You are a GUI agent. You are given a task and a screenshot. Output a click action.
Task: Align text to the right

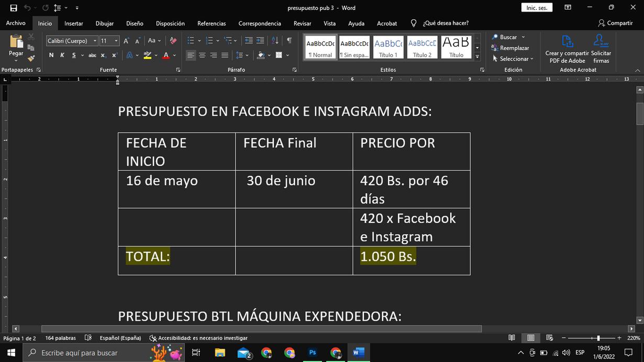click(214, 55)
